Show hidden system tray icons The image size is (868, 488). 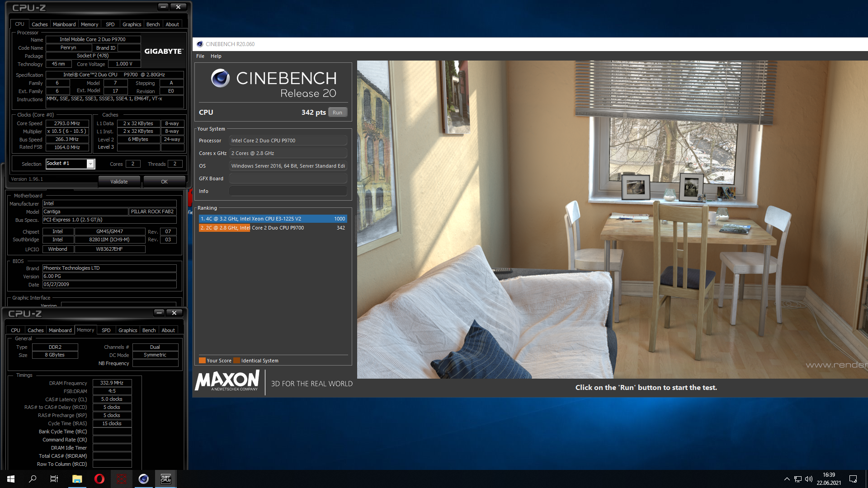tap(787, 479)
